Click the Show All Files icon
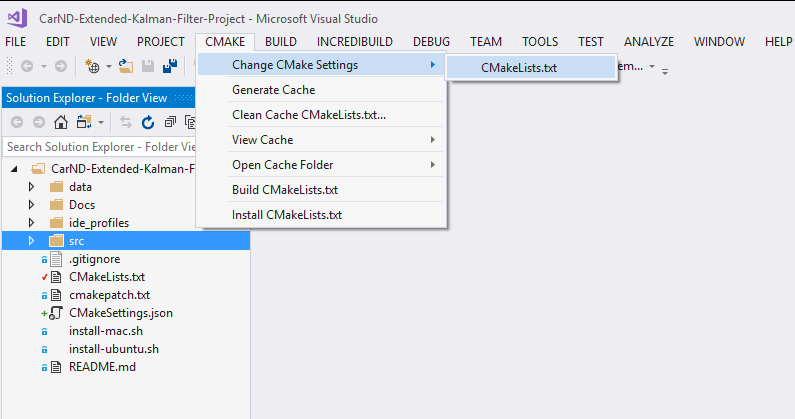Screen dimensions: 795x419 (190, 122)
